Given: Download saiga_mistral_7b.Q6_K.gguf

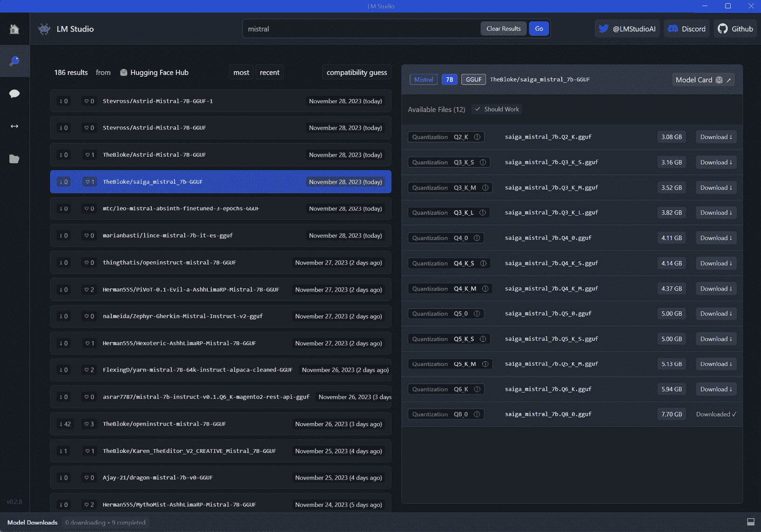Looking at the screenshot, I should point(716,389).
